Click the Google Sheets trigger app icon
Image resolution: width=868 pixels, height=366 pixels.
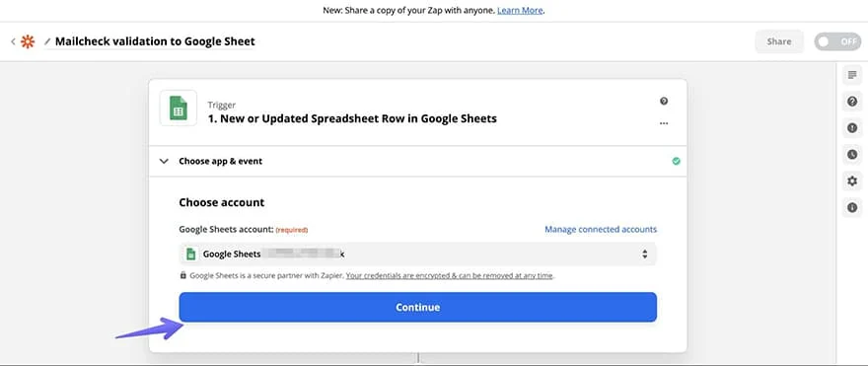[179, 108]
